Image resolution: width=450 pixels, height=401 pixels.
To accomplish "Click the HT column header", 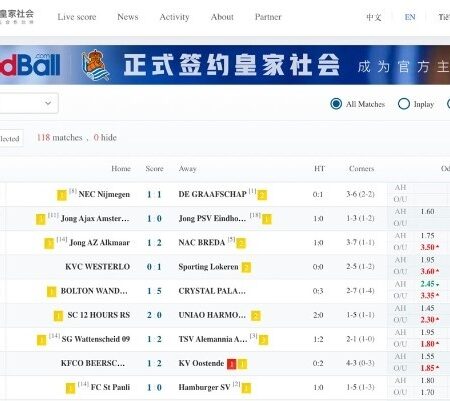I will point(319,169).
